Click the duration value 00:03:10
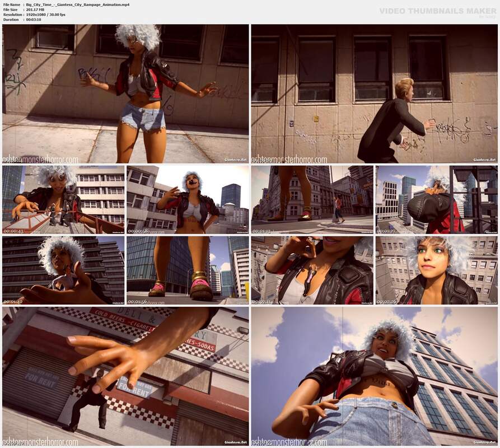This screenshot has width=500, height=448. pyautogui.click(x=34, y=20)
